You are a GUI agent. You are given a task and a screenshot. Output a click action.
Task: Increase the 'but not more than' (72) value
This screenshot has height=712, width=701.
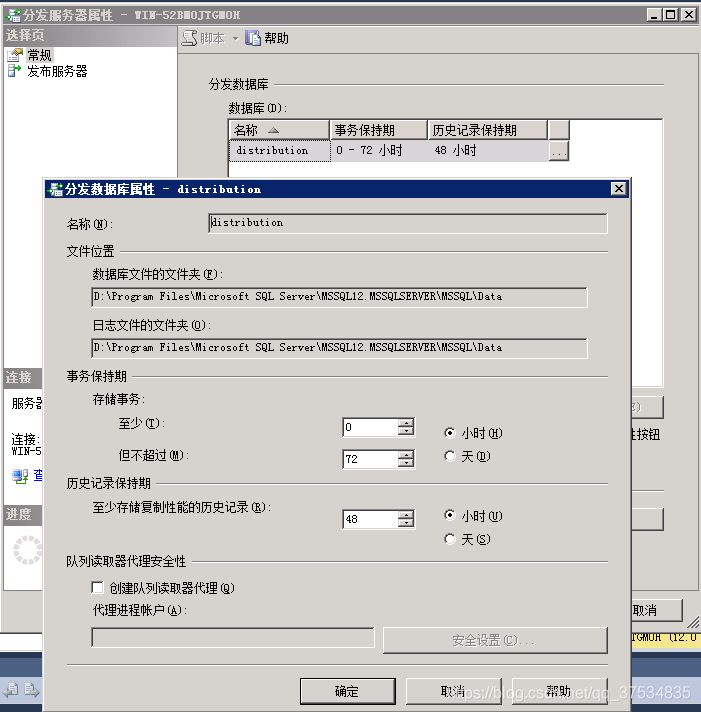tap(406, 455)
